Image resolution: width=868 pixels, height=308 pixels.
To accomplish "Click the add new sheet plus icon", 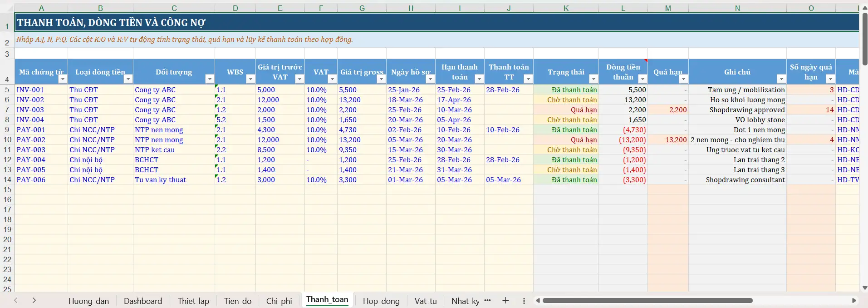I will pos(505,301).
